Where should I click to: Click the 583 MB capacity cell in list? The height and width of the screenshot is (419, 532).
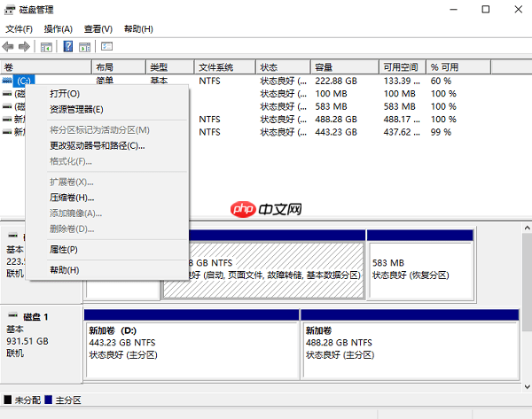pos(331,106)
